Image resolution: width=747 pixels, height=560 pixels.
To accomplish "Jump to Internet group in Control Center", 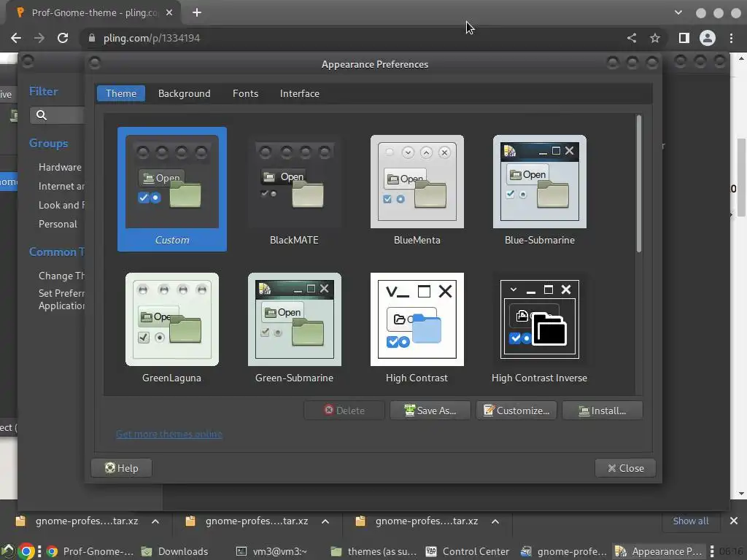I will pos(61,186).
